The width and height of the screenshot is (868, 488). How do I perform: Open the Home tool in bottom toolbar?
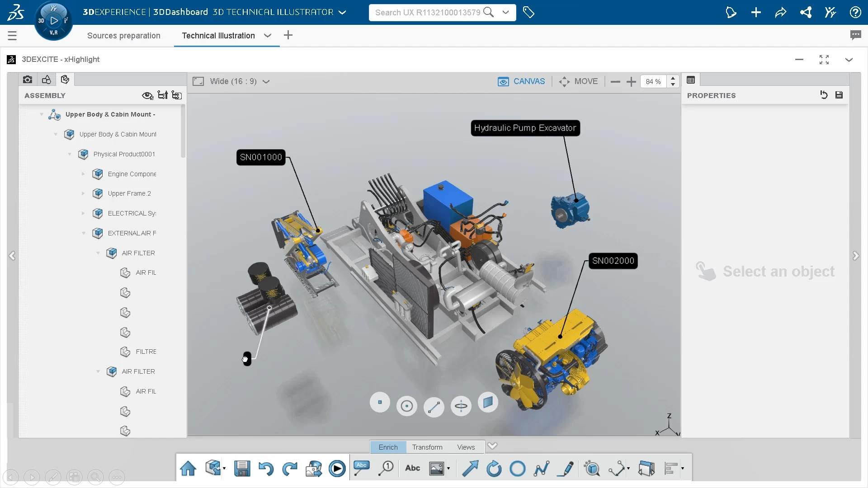pyautogui.click(x=188, y=469)
